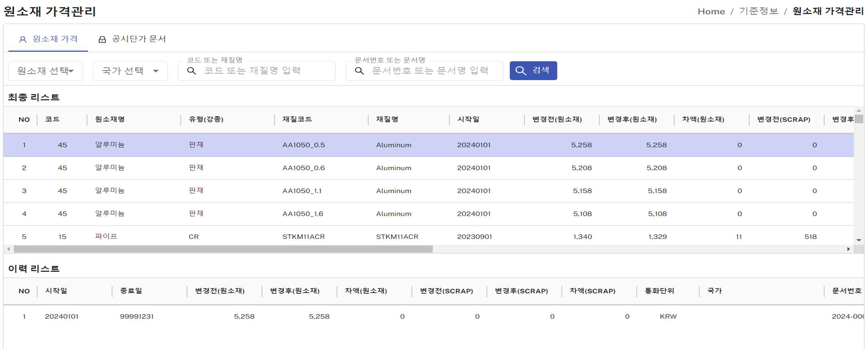
Task: Click the 시작일 header in 최종 리스트
Action: (x=468, y=119)
